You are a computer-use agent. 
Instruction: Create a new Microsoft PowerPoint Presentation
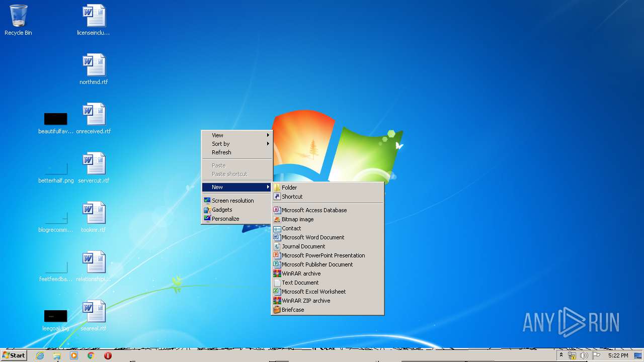(x=328, y=255)
